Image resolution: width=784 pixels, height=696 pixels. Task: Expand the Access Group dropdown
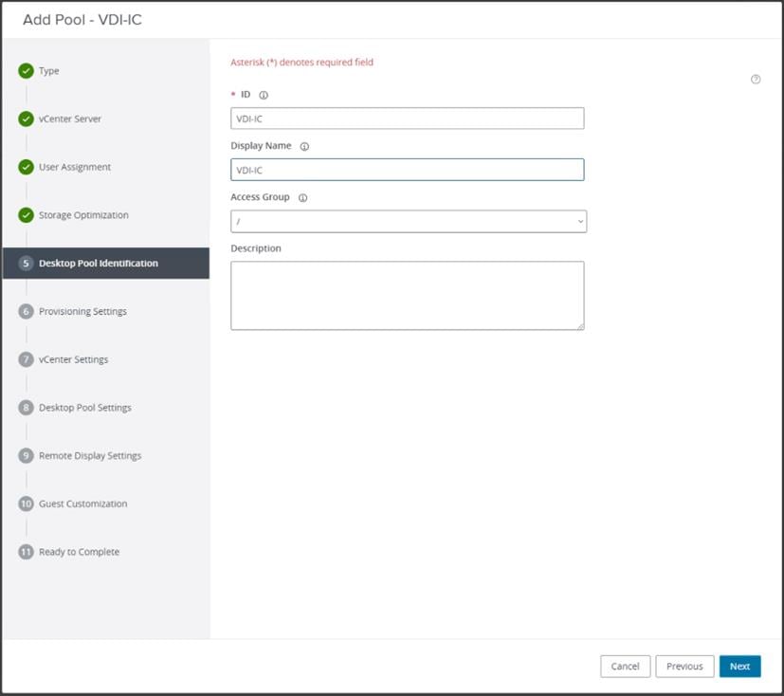tap(408, 221)
